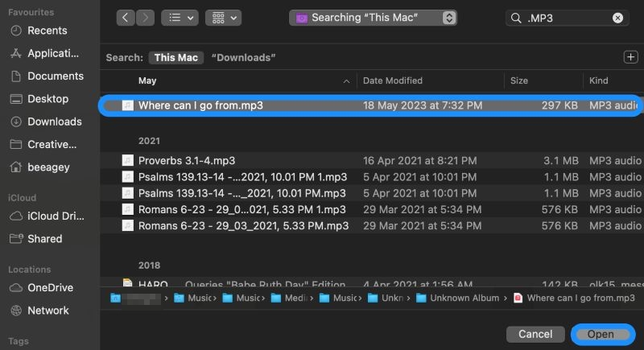Click the search field containing .MP3

coord(568,18)
